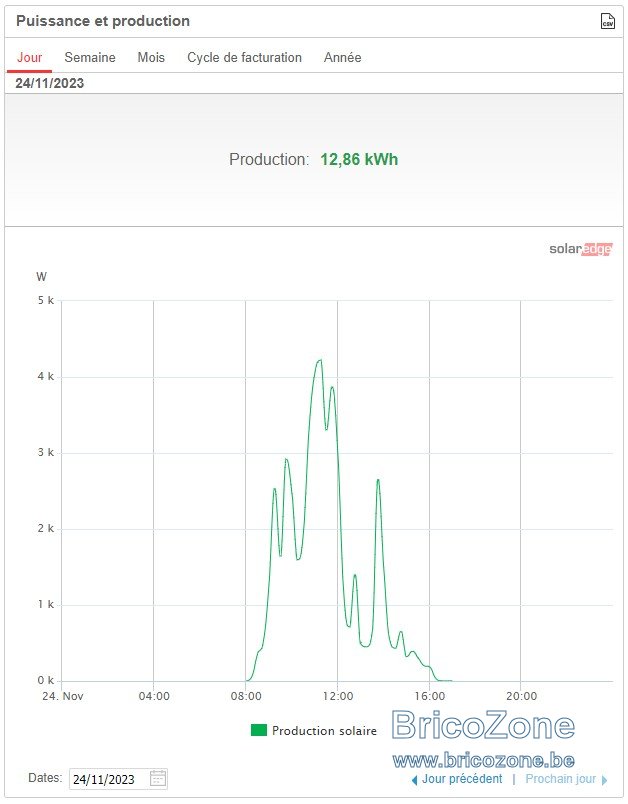Viewport: 628px width, 804px height.
Task: Click the Puissance et production title
Action: pyautogui.click(x=103, y=21)
